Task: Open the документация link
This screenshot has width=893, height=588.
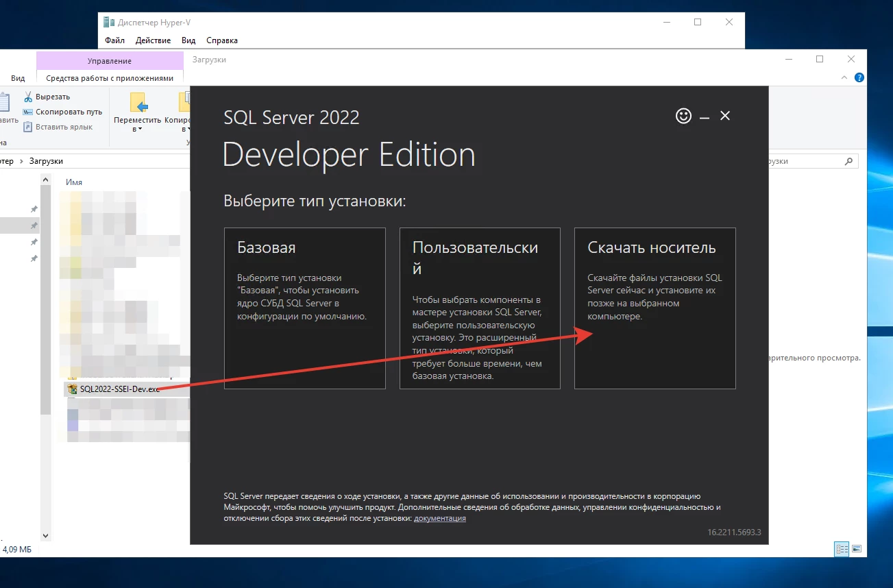Action: pyautogui.click(x=439, y=518)
